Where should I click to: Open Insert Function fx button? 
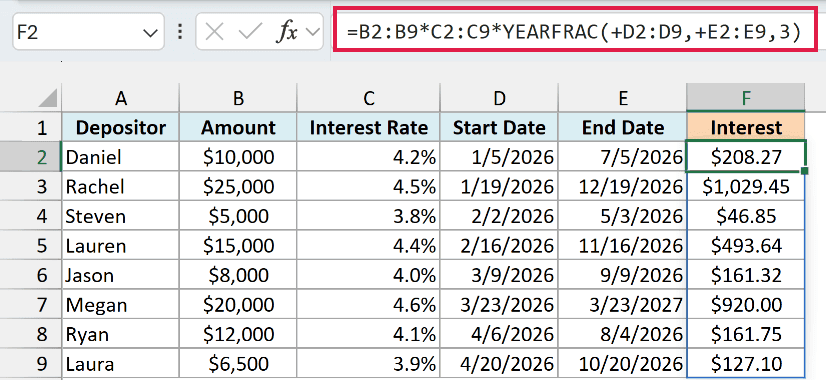click(x=287, y=33)
